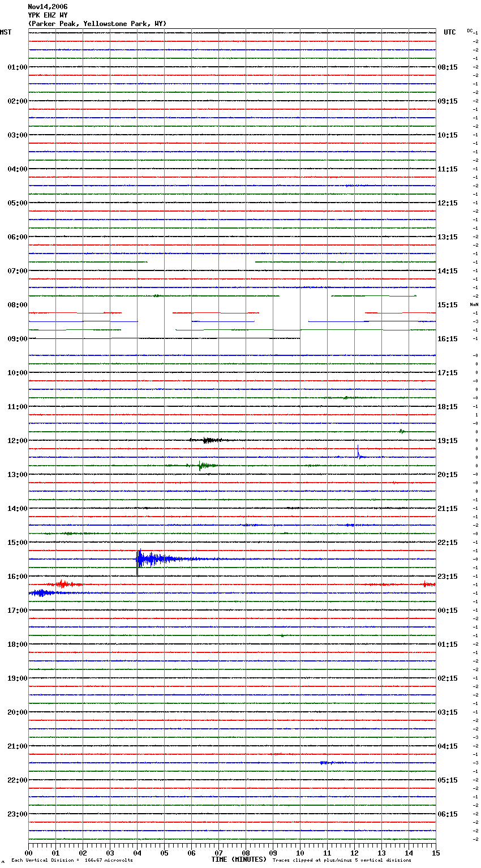Click the '15' tick on the minutes axis
The width and height of the screenshot is (481, 868).
(x=436, y=853)
